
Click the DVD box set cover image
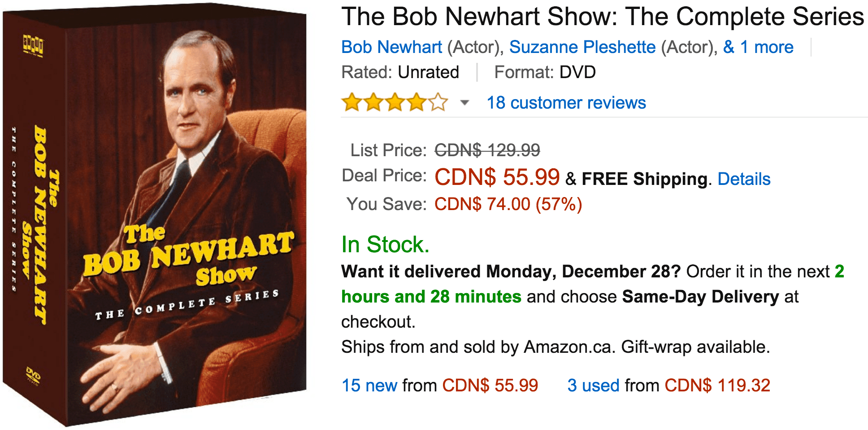(155, 215)
